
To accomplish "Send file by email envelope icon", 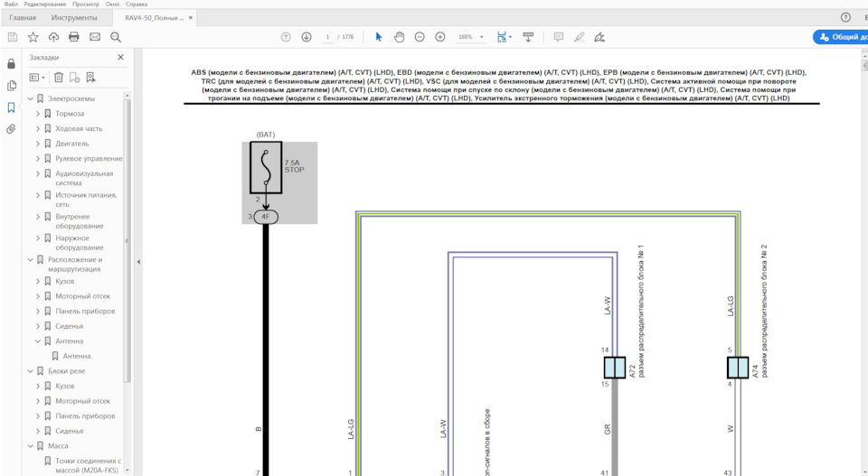I will click(x=95, y=37).
